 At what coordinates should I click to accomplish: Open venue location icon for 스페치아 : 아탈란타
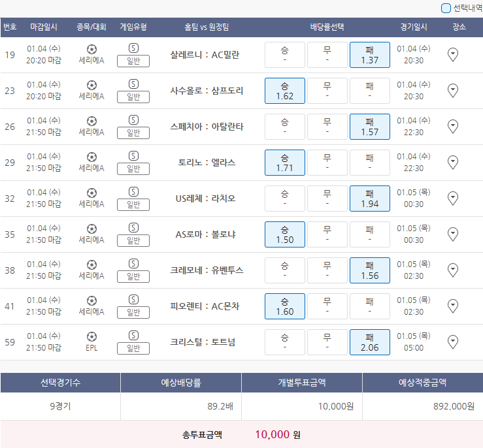[x=452, y=127]
